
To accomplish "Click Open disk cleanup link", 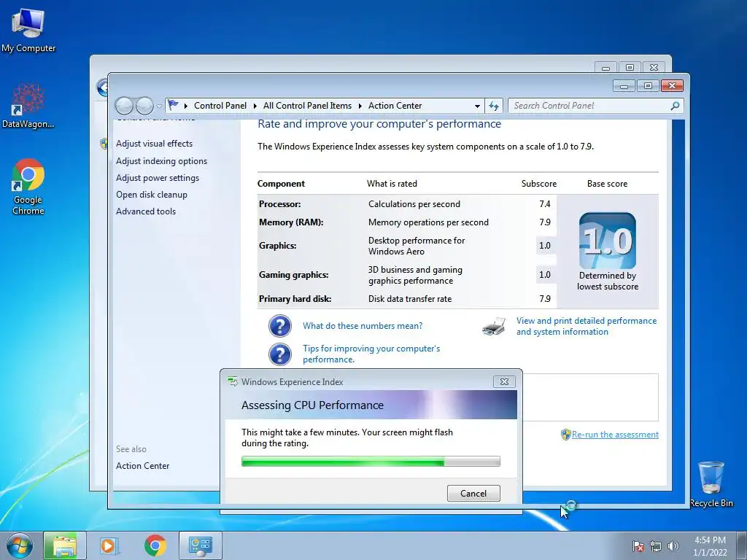I will click(152, 194).
